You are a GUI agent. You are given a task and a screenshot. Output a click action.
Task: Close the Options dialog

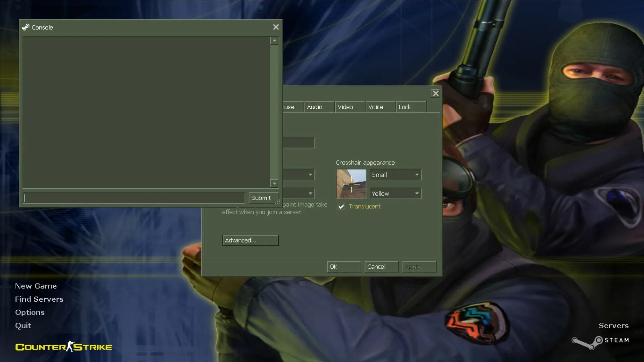pyautogui.click(x=435, y=94)
